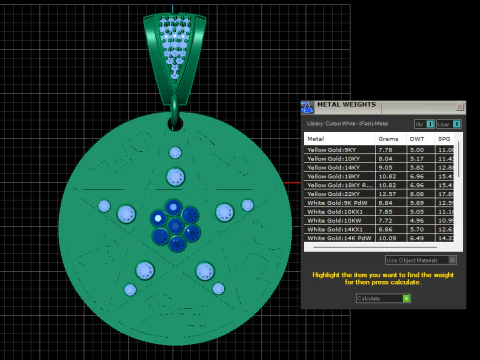Viewport: 480px width, 360px height.
Task: Toggle the GV library switch
Action: pyautogui.click(x=424, y=124)
